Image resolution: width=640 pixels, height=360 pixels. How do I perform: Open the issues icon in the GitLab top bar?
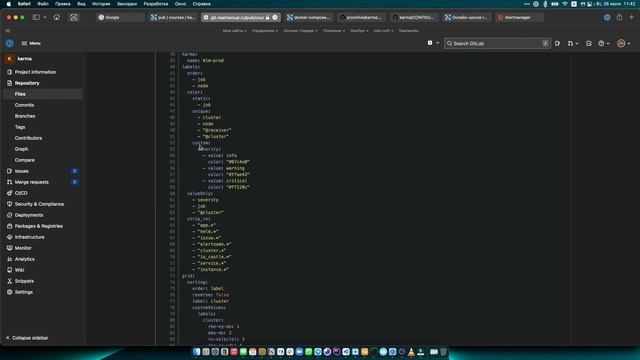tap(557, 43)
